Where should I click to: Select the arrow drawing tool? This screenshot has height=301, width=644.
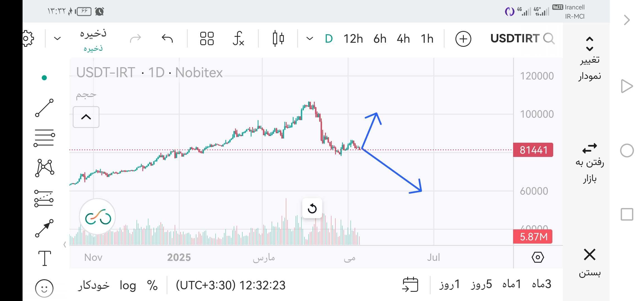[44, 228]
